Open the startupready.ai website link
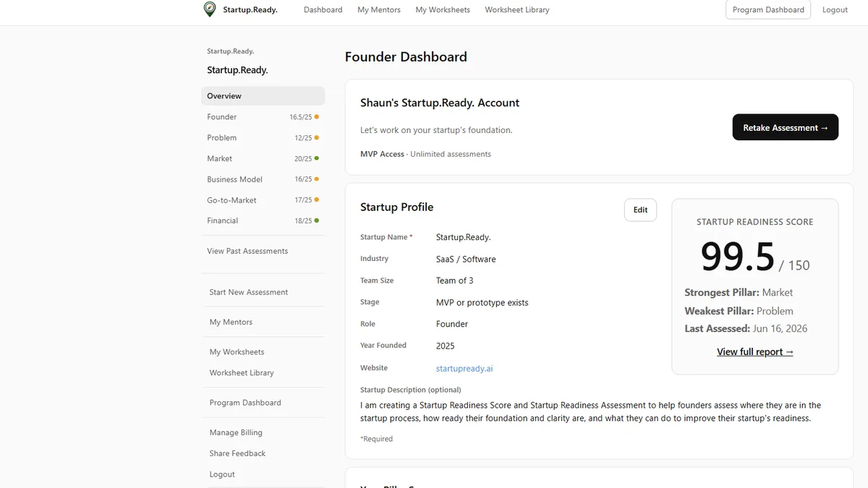Image resolution: width=868 pixels, height=488 pixels. click(x=464, y=368)
